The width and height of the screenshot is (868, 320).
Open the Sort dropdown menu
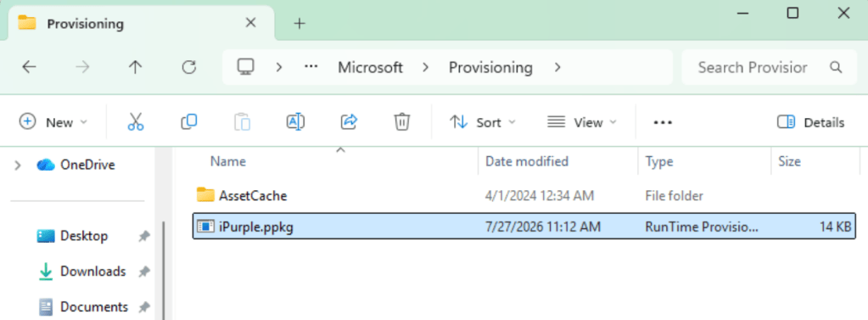pyautogui.click(x=483, y=122)
